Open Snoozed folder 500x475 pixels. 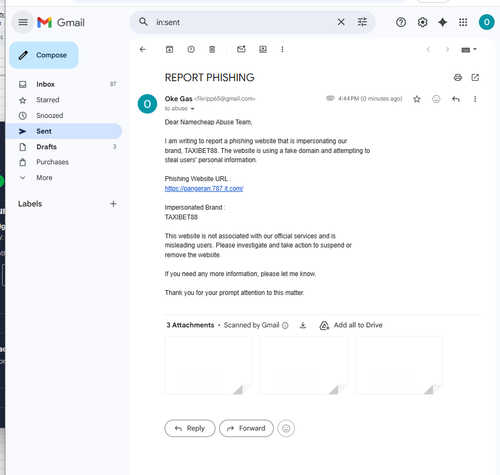point(64,115)
